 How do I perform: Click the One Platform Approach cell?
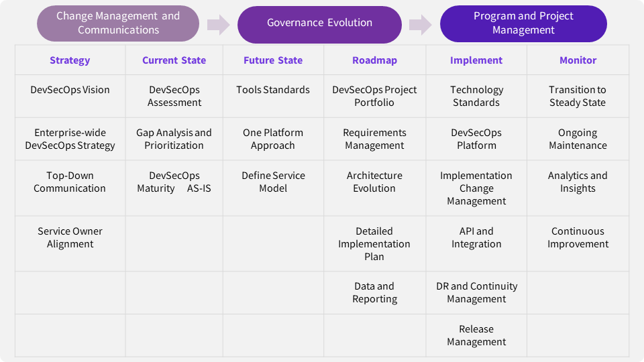(273, 139)
